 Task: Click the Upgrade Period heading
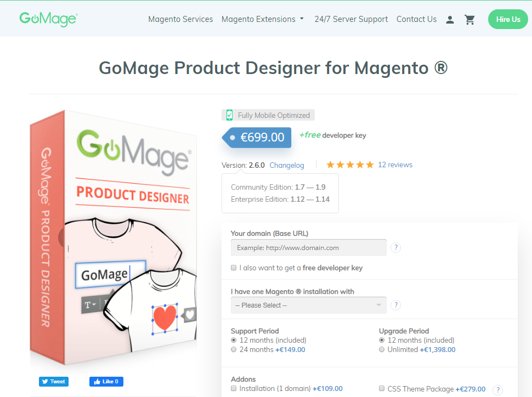point(404,331)
